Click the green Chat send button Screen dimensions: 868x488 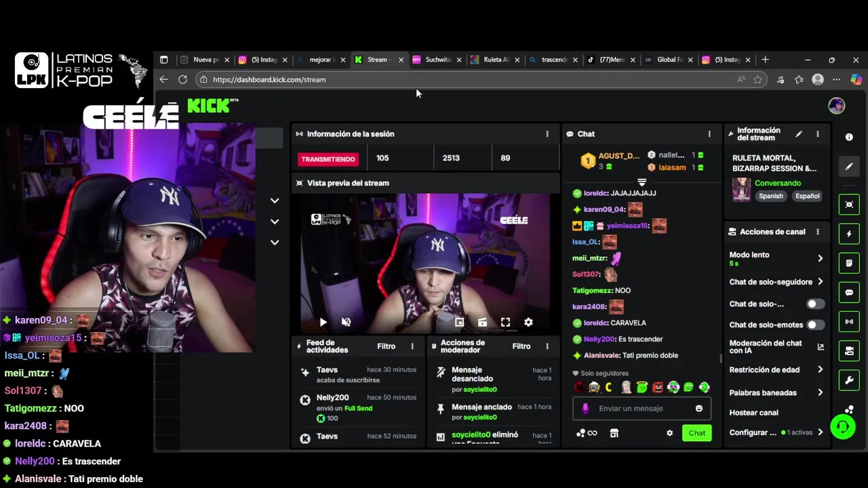[696, 433]
